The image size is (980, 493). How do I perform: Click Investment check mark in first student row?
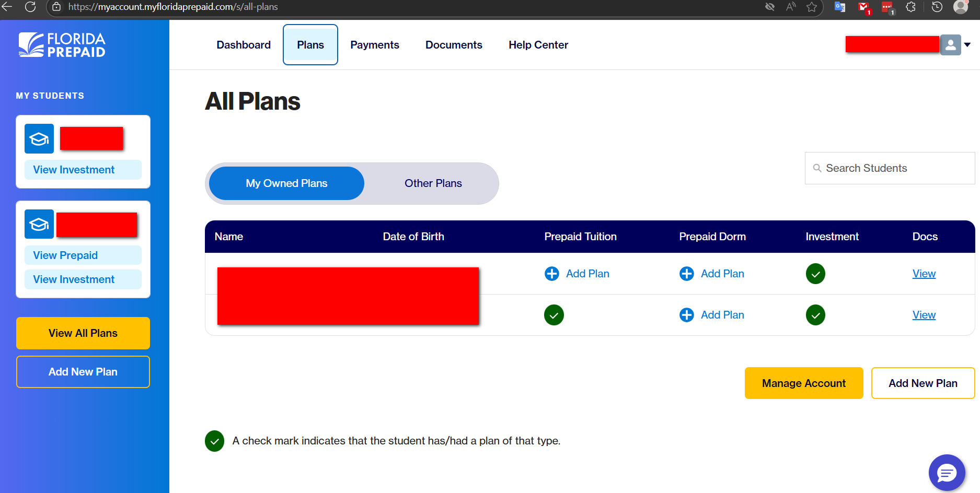click(815, 274)
